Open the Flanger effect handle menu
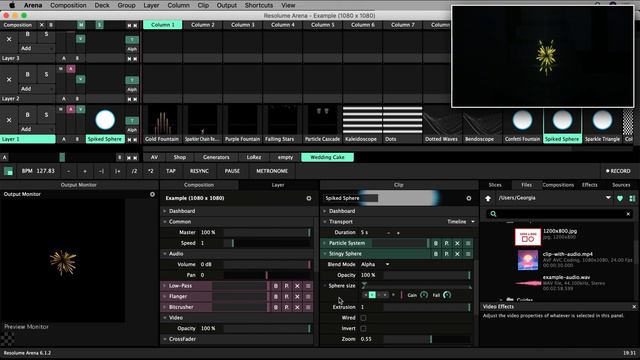Screen dimensions: 640x360 (x=308, y=297)
